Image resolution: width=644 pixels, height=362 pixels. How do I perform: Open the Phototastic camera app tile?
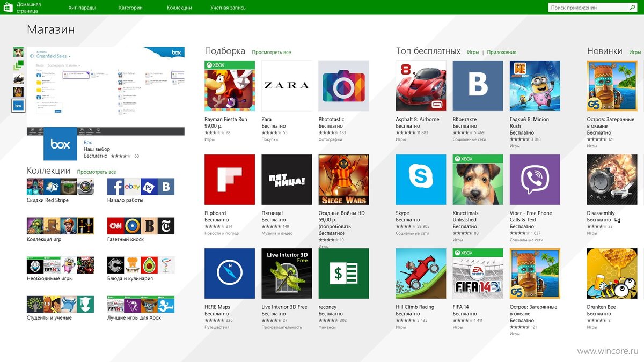tap(343, 86)
